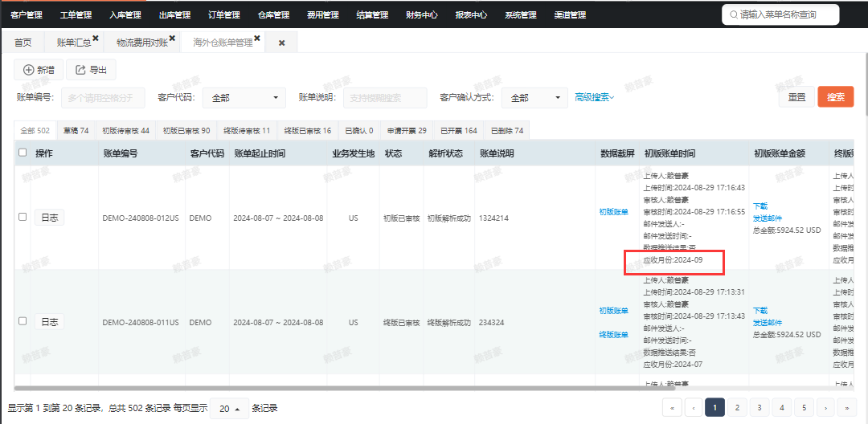Select the 初版待审核 44 status tab
The image size is (868, 424).
(x=125, y=130)
